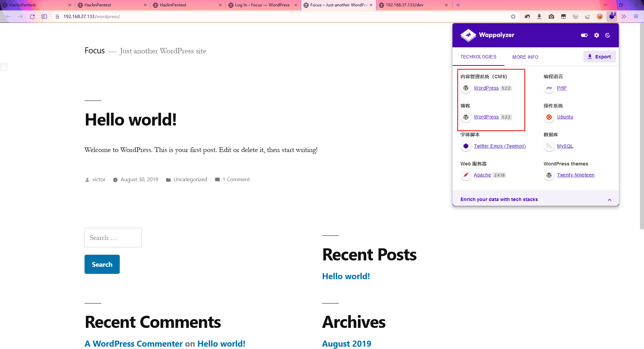
Task: Open the Uncategorized category link
Action: [190, 180]
